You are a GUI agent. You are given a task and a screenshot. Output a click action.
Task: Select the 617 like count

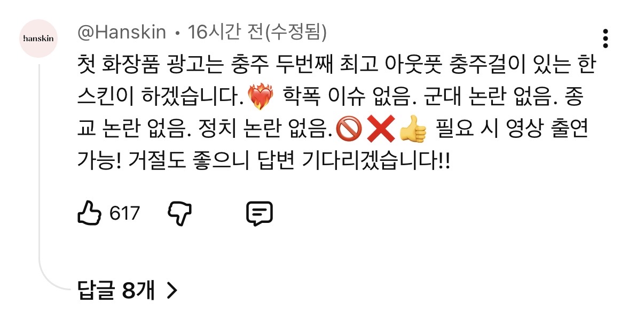[x=124, y=214]
